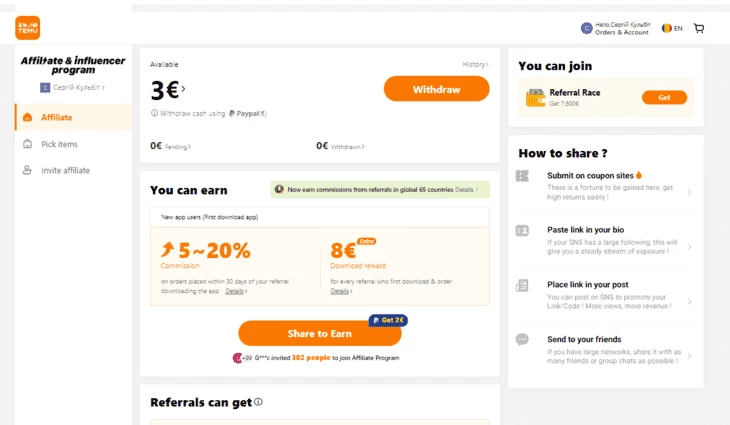The image size is (730, 425).
Task: Click the Withdraw button
Action: tap(436, 89)
